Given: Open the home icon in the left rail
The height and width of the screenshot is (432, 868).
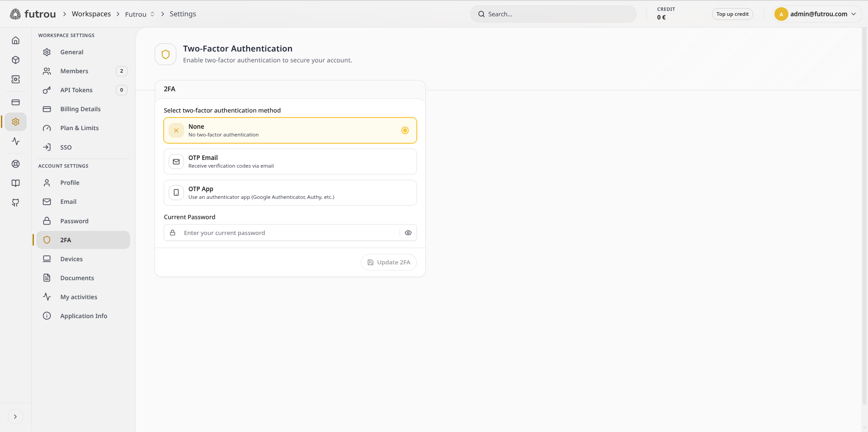Looking at the screenshot, I should point(16,41).
